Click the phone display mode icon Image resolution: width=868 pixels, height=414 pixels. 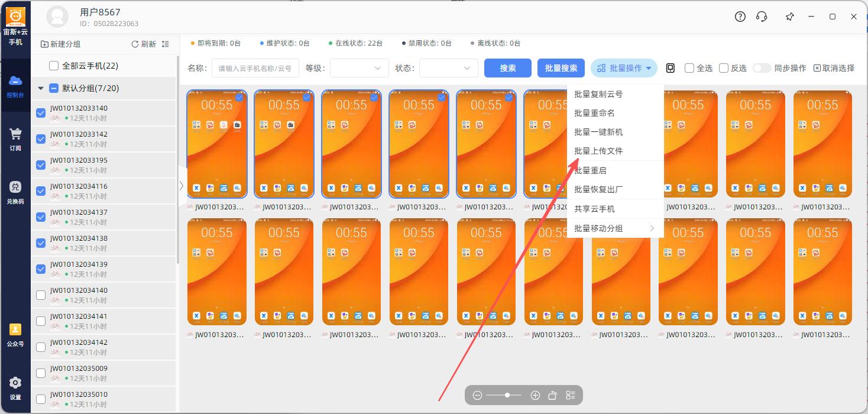pos(670,68)
